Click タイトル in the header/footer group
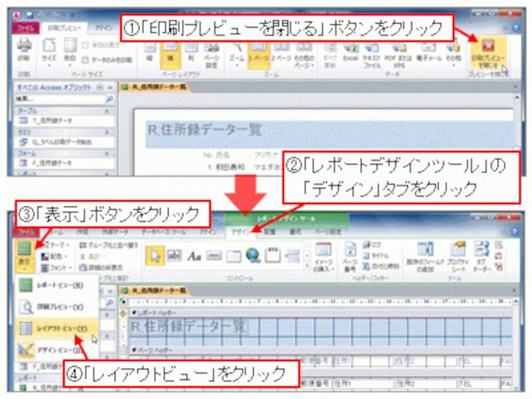This screenshot has width=532, height=399. coord(376,255)
